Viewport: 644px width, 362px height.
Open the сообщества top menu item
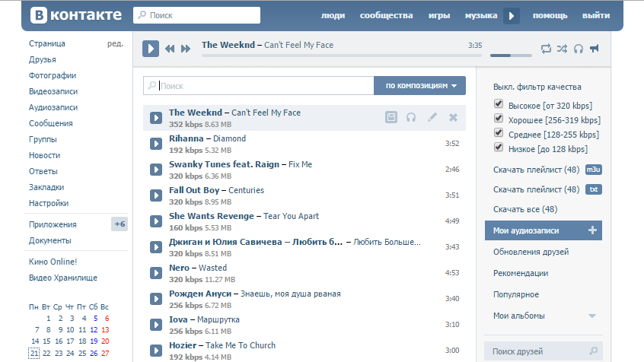pyautogui.click(x=386, y=15)
